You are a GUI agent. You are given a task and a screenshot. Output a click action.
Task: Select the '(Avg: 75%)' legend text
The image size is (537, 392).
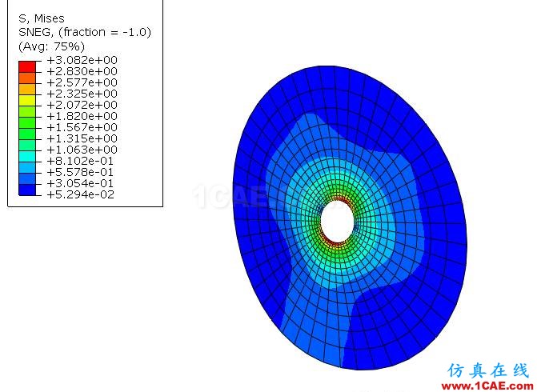tap(51, 46)
